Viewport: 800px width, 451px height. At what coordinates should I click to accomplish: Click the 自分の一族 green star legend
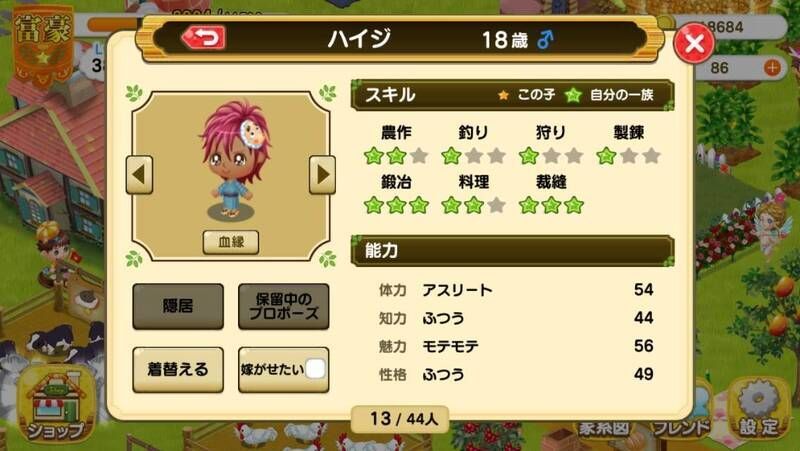point(610,95)
